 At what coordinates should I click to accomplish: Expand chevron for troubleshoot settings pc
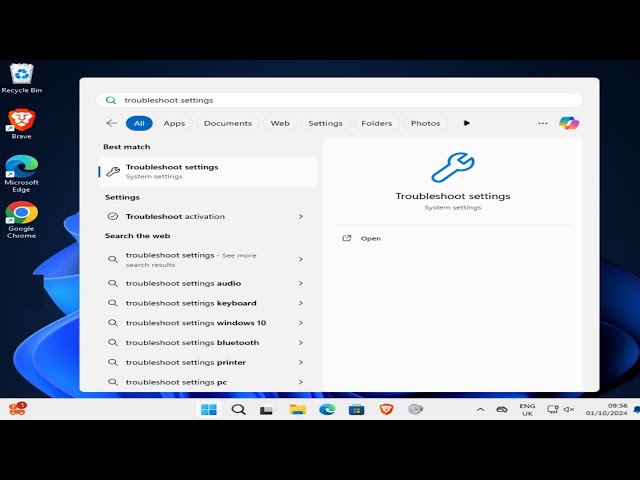pos(301,382)
